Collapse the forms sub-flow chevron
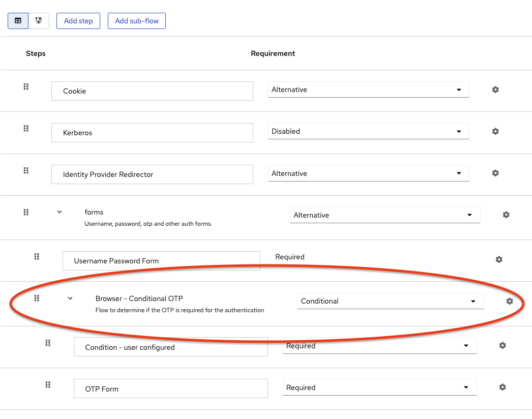 60,212
